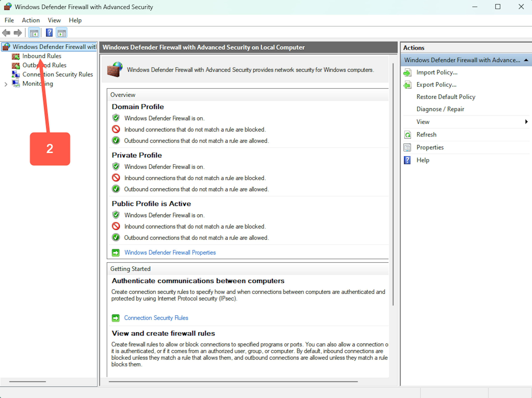The width and height of the screenshot is (532, 398).
Task: Open the File menu
Action: point(9,20)
